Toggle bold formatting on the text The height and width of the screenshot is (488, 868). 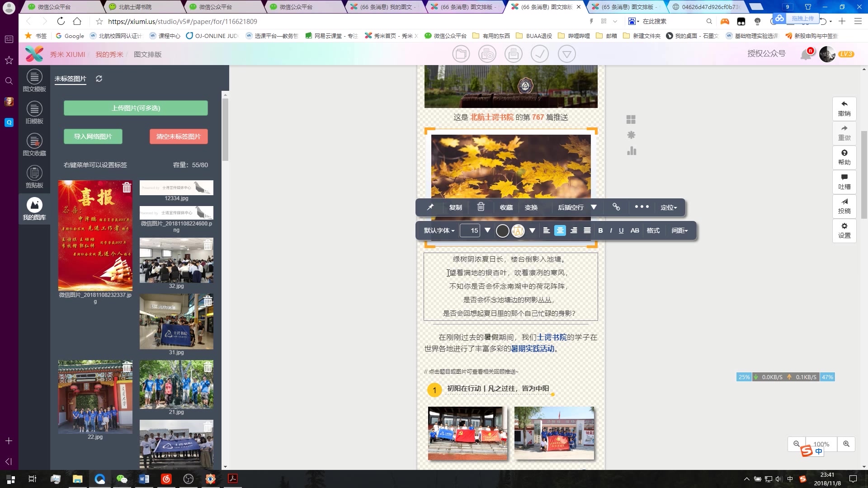(600, 230)
